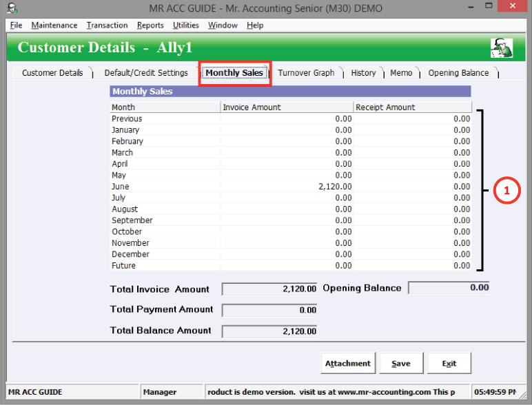Open the Window menu
Image resolution: width=532 pixels, height=405 pixels.
point(223,25)
